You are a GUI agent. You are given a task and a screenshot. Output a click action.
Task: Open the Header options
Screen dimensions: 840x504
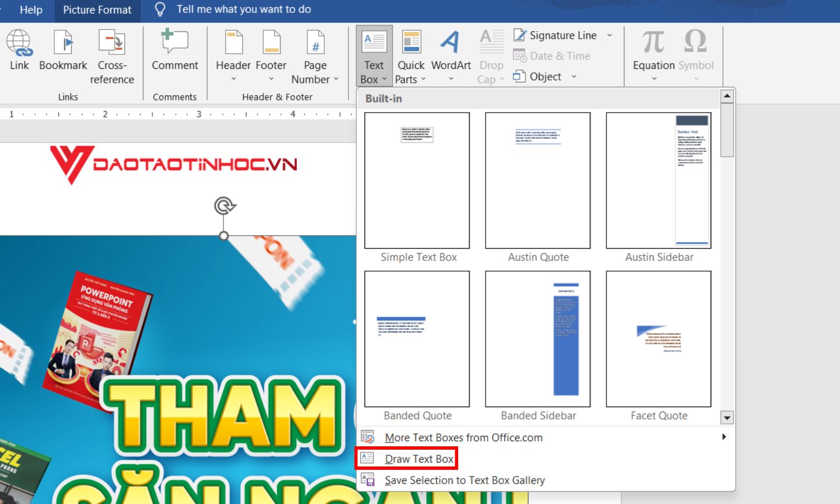(234, 57)
